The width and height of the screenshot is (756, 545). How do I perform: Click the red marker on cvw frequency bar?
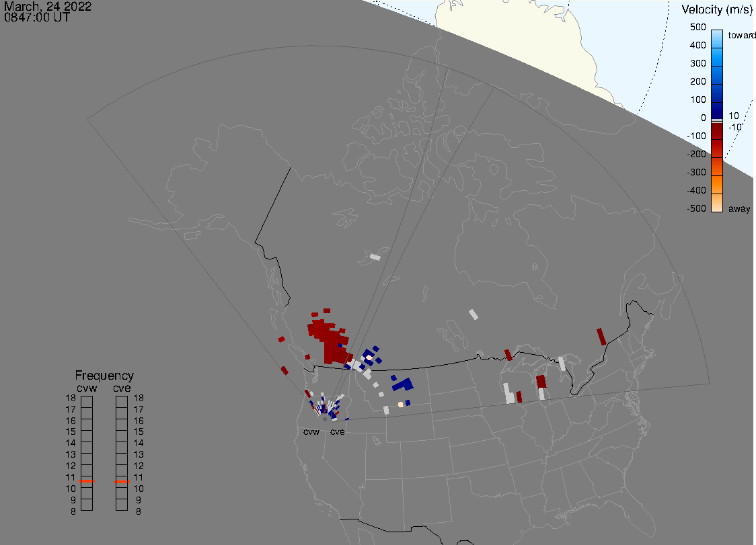point(87,481)
